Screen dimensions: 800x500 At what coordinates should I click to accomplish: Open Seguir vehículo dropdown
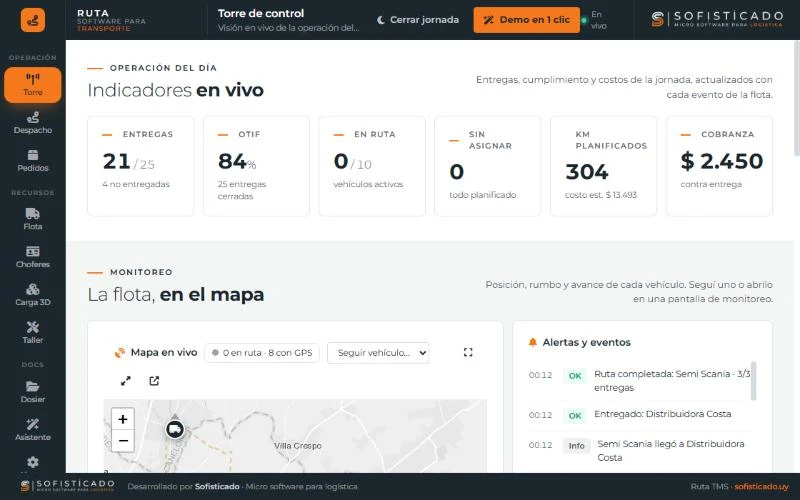coord(378,353)
